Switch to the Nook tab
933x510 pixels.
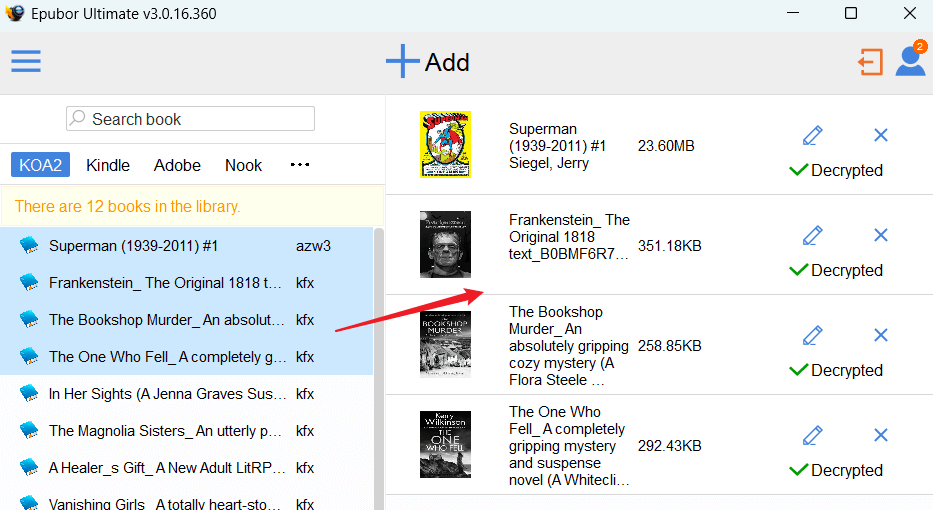tap(243, 165)
